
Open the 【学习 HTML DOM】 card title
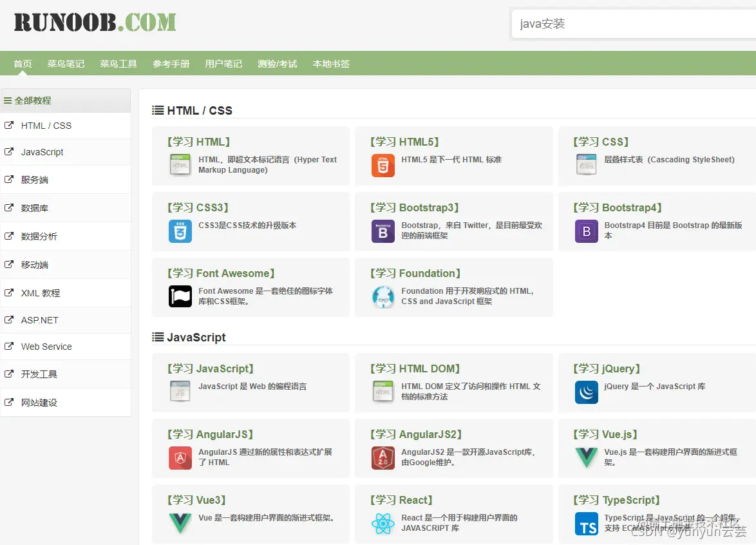coord(415,368)
